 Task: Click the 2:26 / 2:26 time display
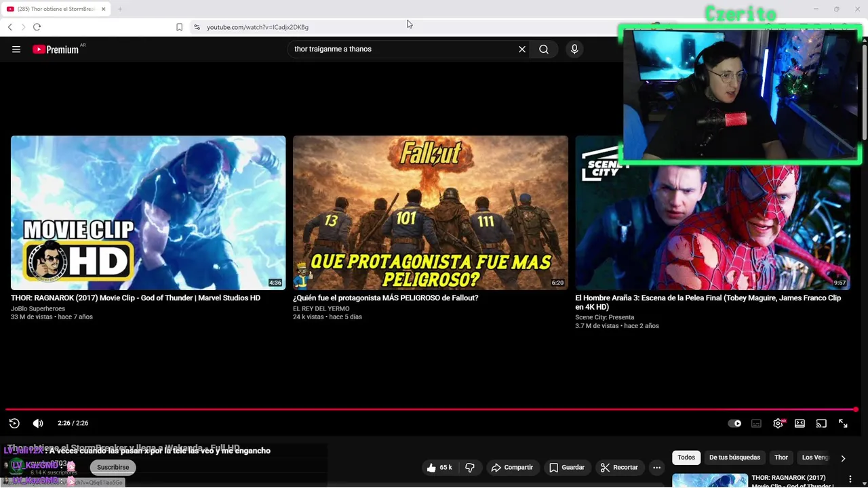pyautogui.click(x=73, y=423)
